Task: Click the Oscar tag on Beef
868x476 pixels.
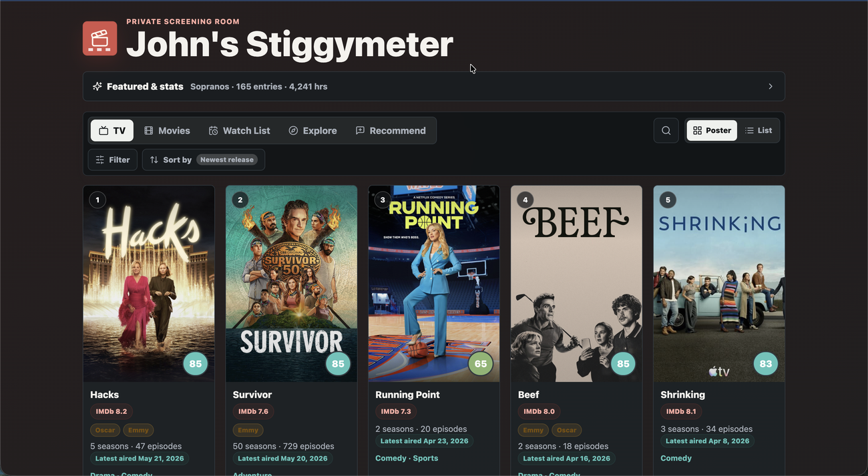Action: click(566, 431)
